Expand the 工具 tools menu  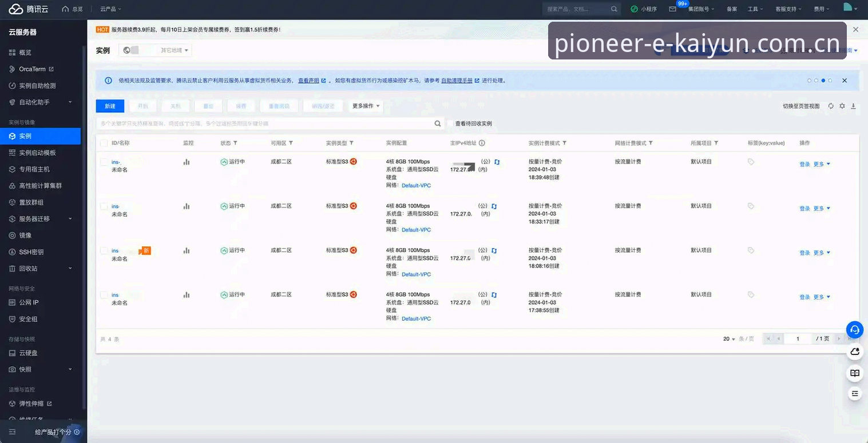[x=755, y=9]
